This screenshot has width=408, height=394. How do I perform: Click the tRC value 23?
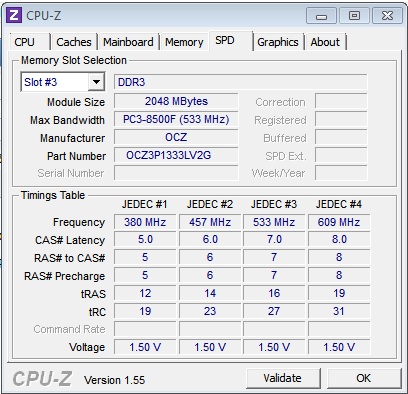click(210, 311)
